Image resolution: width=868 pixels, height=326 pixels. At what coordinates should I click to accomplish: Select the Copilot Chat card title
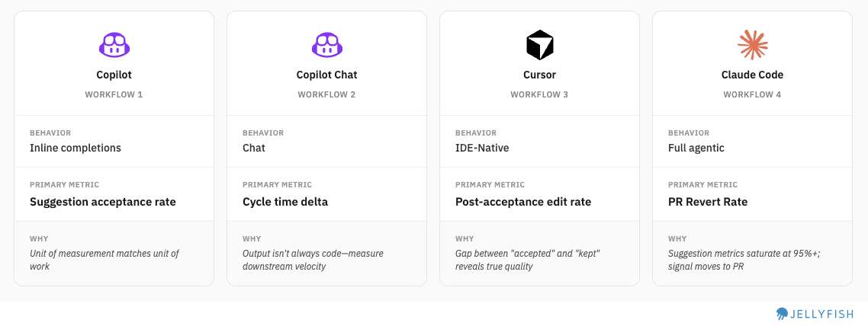point(326,75)
